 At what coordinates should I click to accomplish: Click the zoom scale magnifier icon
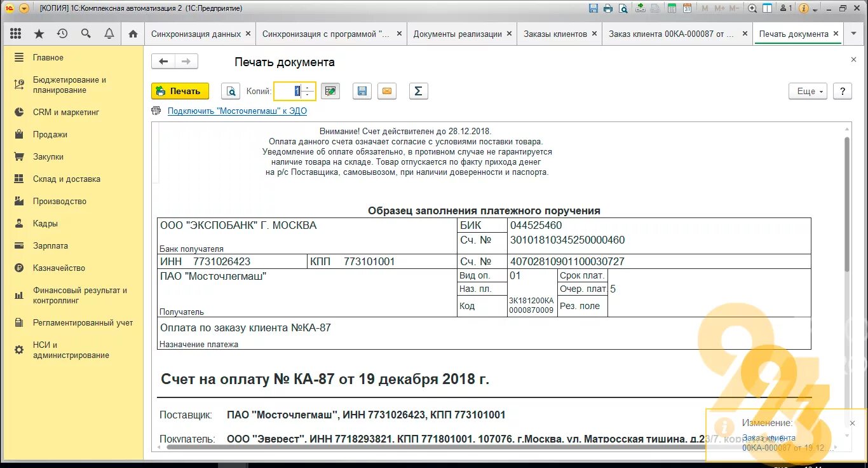pyautogui.click(x=752, y=8)
